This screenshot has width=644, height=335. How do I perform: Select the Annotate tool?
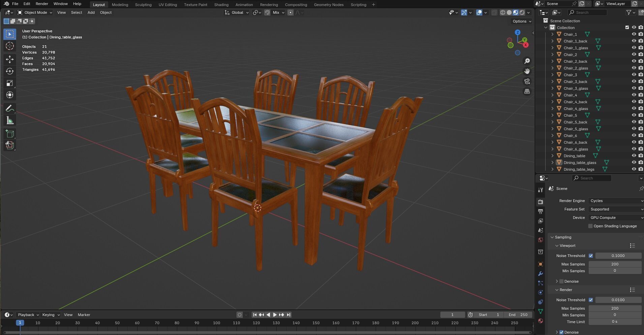pyautogui.click(x=10, y=109)
